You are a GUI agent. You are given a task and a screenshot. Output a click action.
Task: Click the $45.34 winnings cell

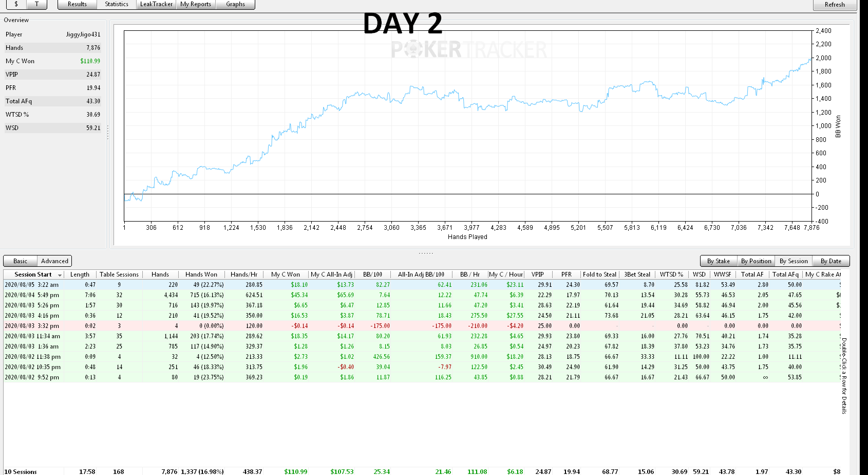coord(299,295)
